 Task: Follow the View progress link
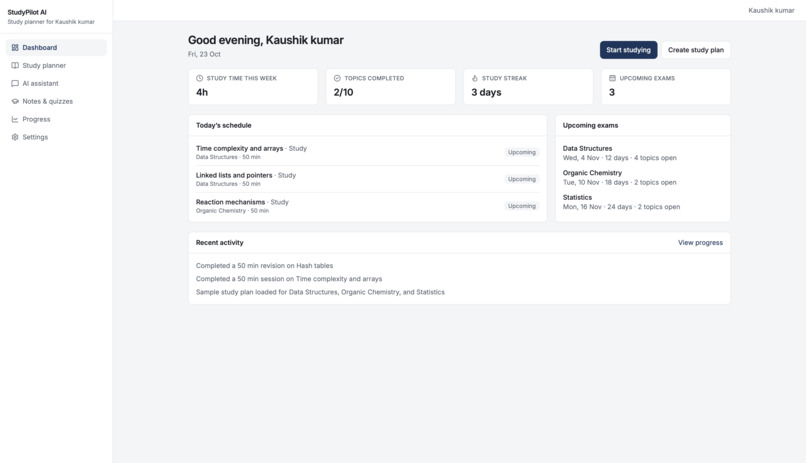700,243
